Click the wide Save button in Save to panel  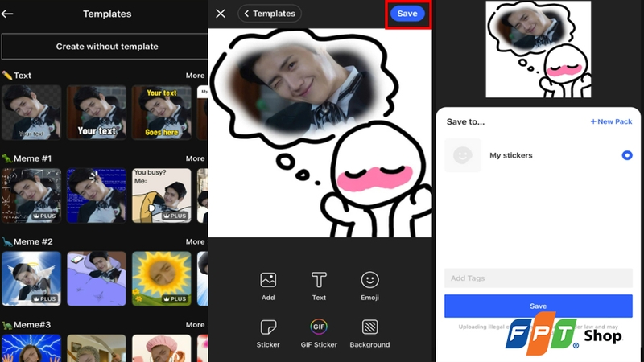point(539,306)
